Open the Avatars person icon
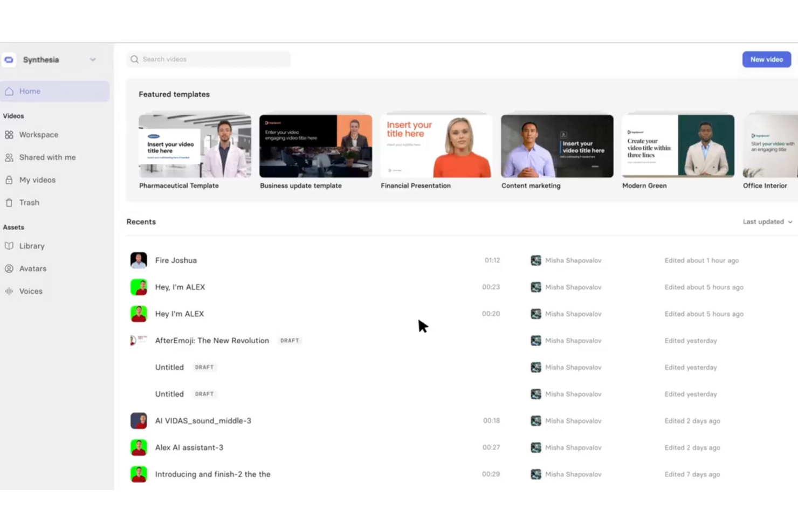798x532 pixels. 9,268
